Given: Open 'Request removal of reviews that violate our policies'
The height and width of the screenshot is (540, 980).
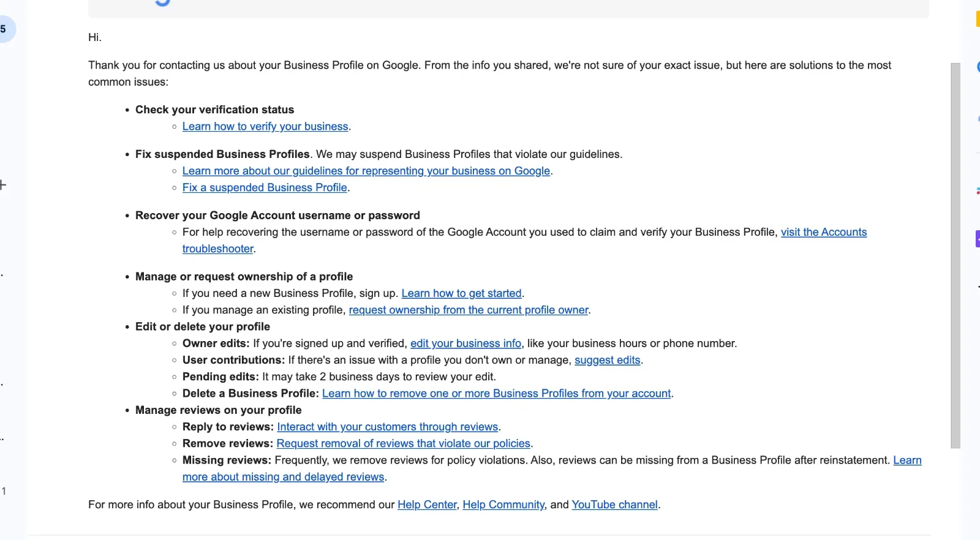Looking at the screenshot, I should coord(403,443).
